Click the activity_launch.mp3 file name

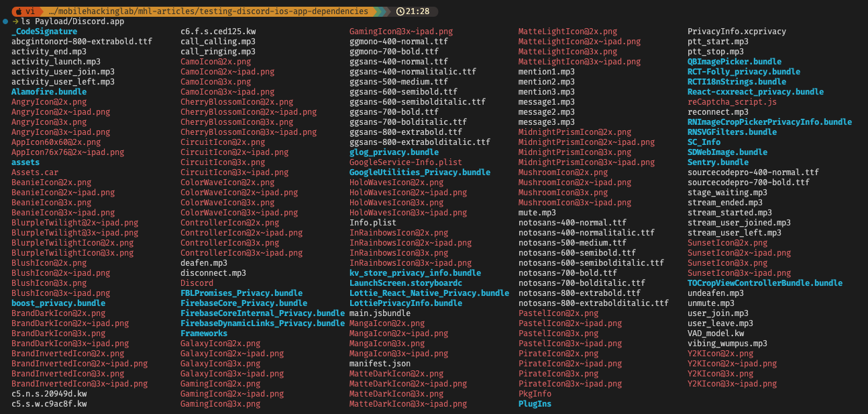(56, 62)
